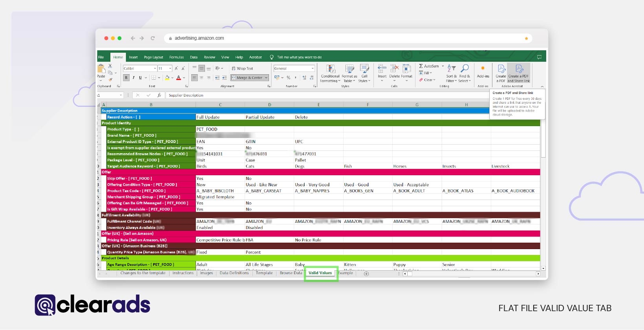
Task: Click the Clear button
Action: pyautogui.click(x=427, y=80)
